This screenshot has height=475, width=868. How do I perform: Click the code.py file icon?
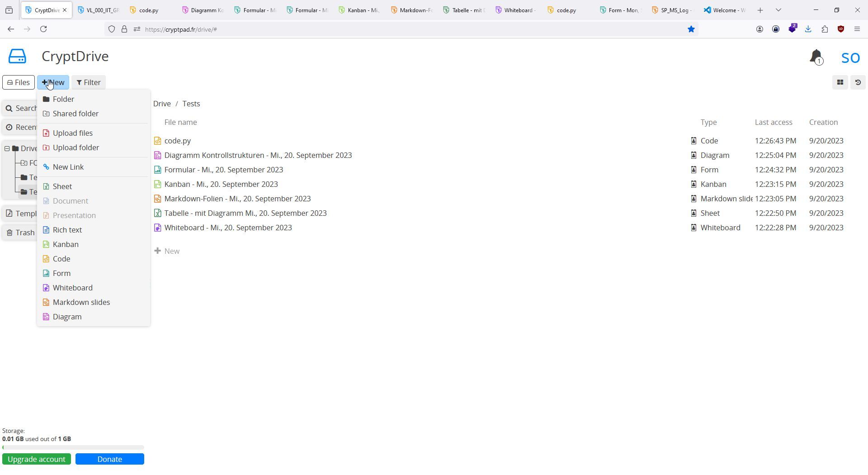tap(157, 141)
